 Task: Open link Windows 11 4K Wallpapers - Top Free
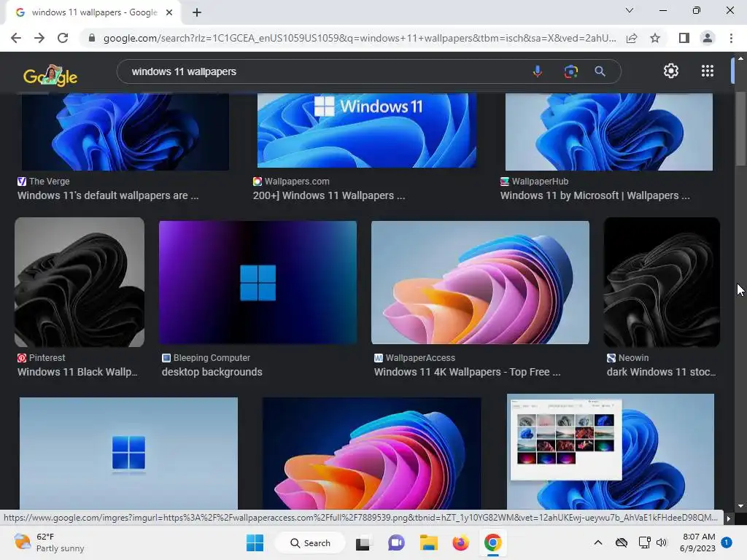[x=467, y=372]
